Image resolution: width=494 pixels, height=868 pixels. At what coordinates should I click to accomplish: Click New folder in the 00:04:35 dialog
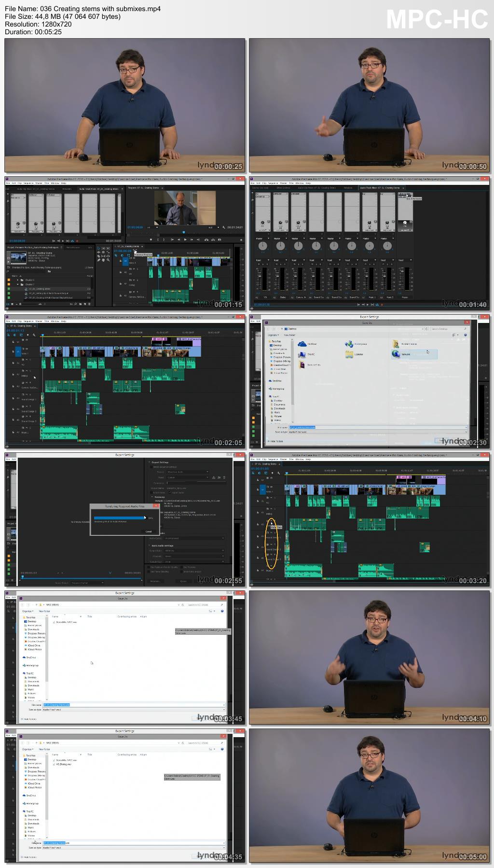(x=44, y=749)
